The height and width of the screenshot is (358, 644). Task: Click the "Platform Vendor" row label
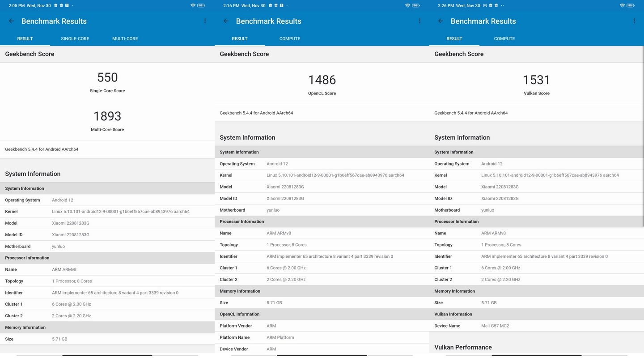[x=236, y=326]
